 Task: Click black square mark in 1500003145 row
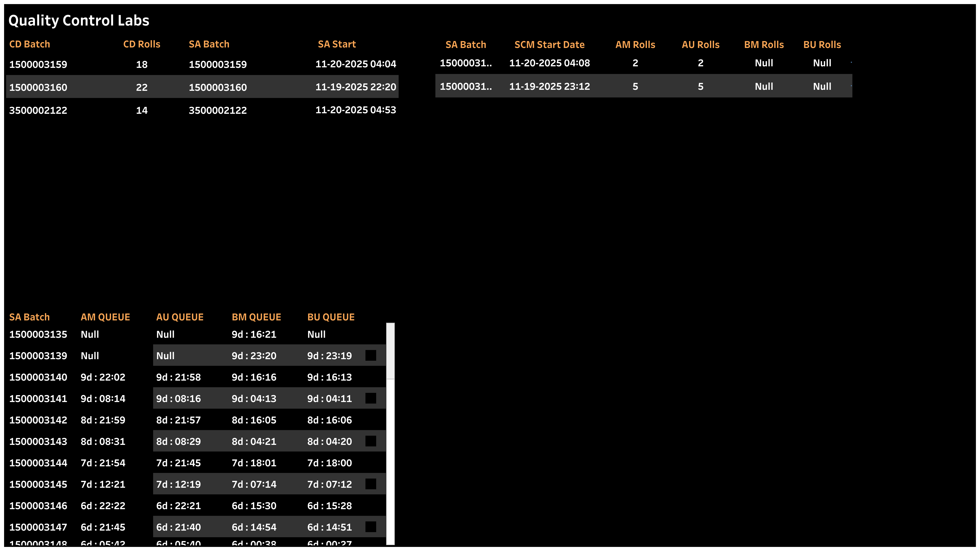(x=371, y=484)
